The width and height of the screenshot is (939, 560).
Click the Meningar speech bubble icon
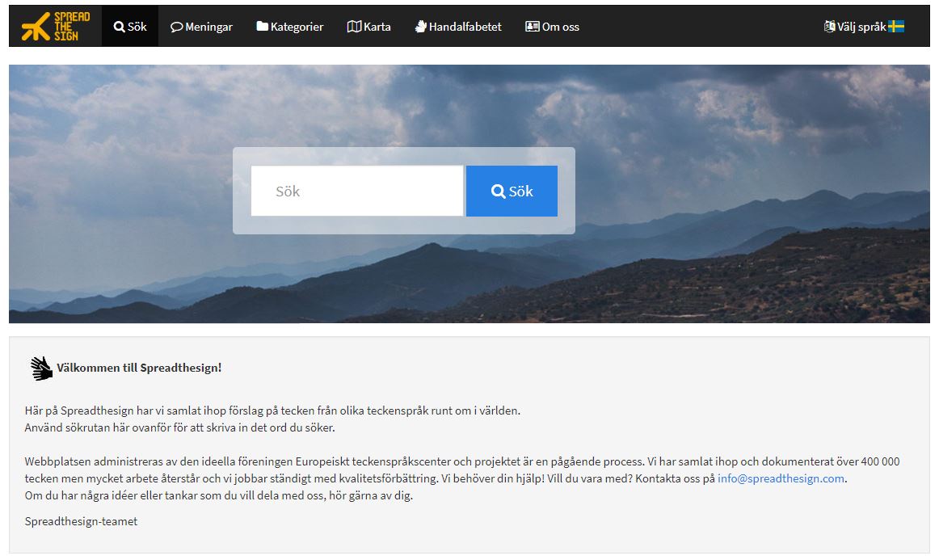click(x=176, y=27)
